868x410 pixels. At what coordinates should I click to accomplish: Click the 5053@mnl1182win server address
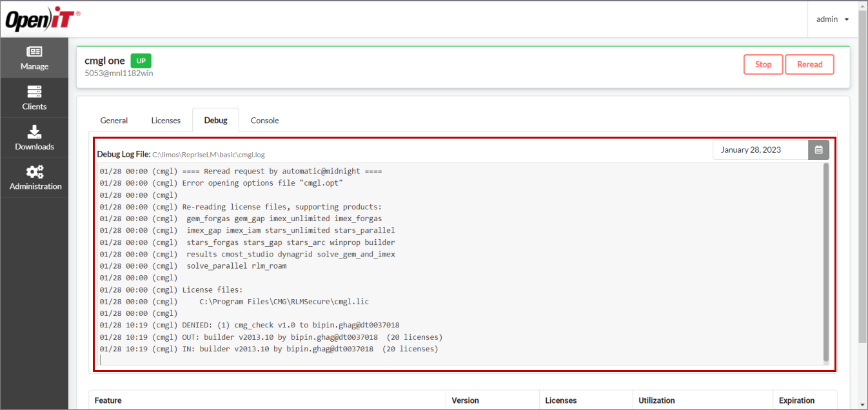(119, 73)
